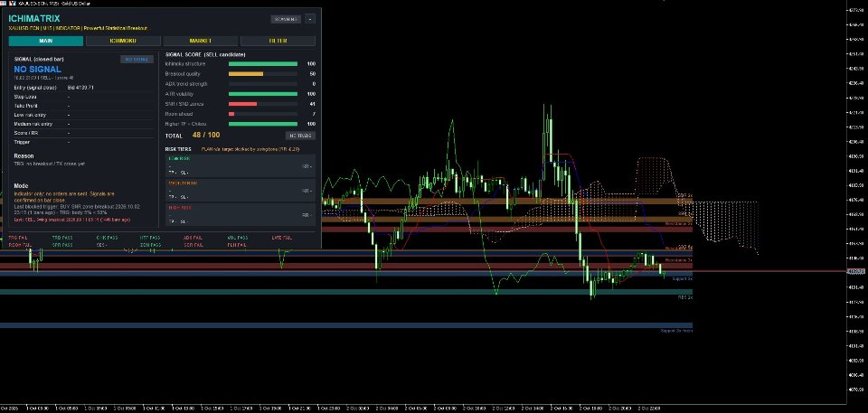Click the MEDIUM RISK tier card
868x413 pixels.
tap(241, 191)
